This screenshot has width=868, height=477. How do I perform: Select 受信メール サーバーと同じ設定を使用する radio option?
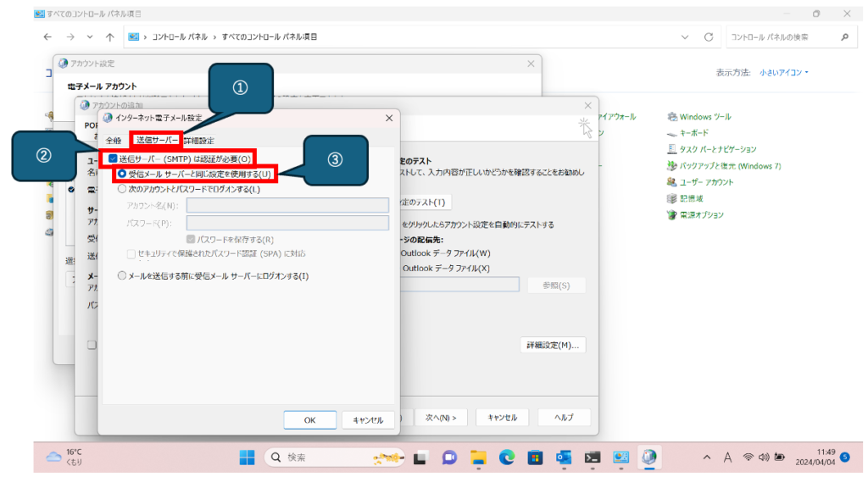tap(122, 174)
